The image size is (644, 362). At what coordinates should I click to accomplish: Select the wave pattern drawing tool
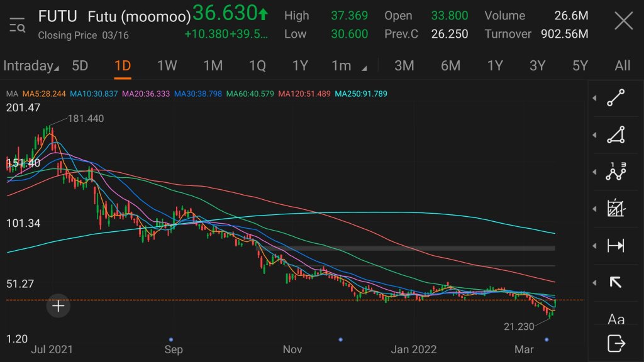click(x=616, y=172)
